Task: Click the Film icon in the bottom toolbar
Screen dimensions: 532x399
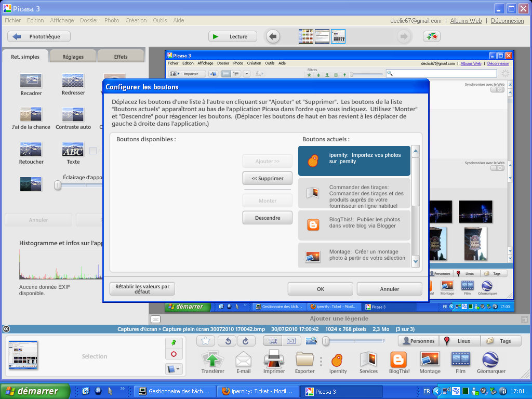Action: pyautogui.click(x=460, y=360)
